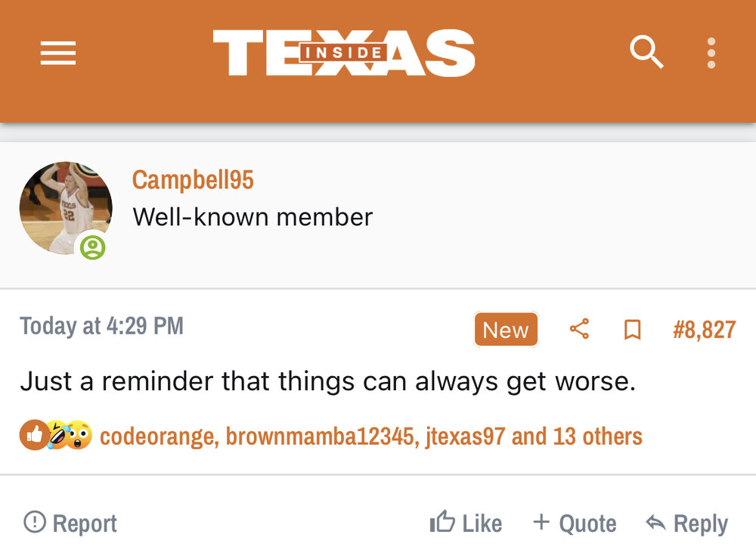Add post to multi-quote with + Quote

click(575, 523)
